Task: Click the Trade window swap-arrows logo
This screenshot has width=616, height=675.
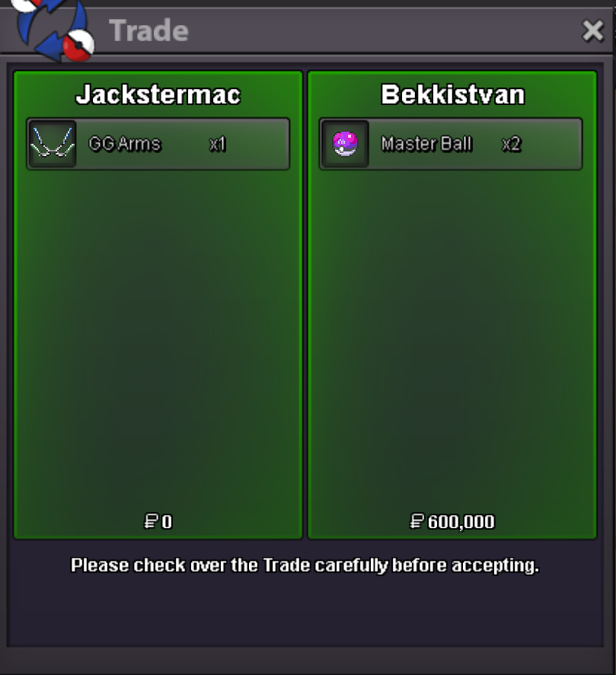Action: [x=52, y=29]
